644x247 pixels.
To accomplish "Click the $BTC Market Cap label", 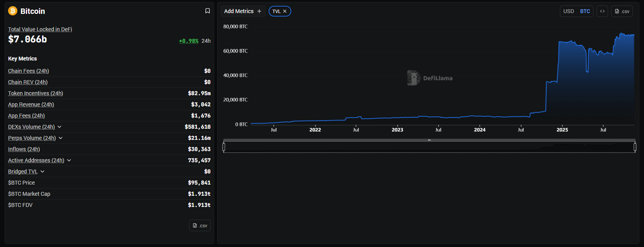I will click(29, 194).
